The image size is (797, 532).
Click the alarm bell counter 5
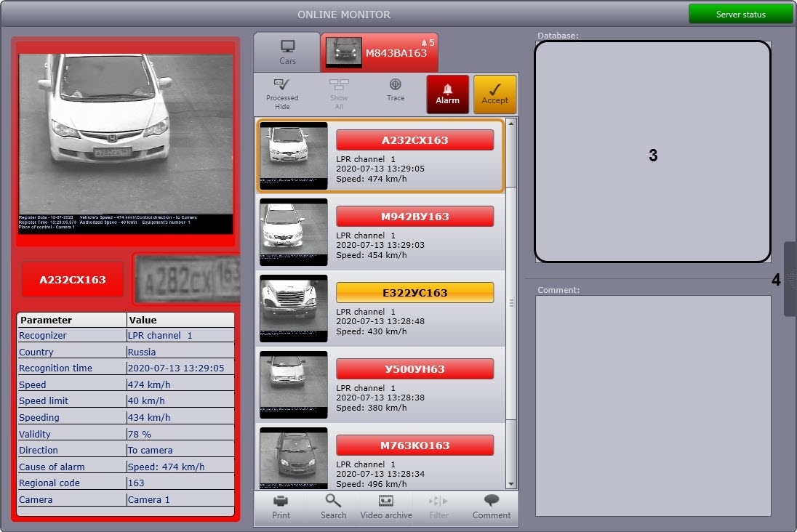(428, 43)
